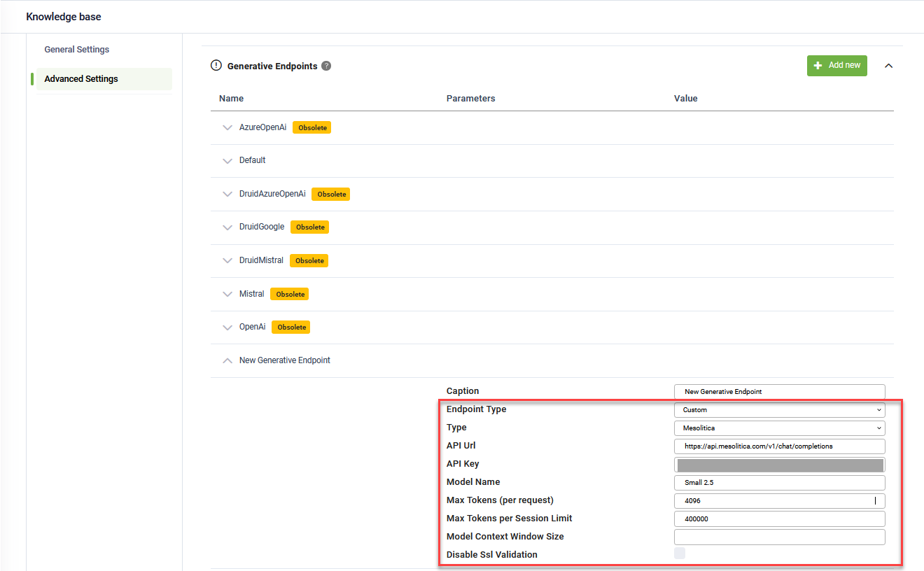Click the Obsolete badge next to Mistral
924x571 pixels.
(290, 295)
